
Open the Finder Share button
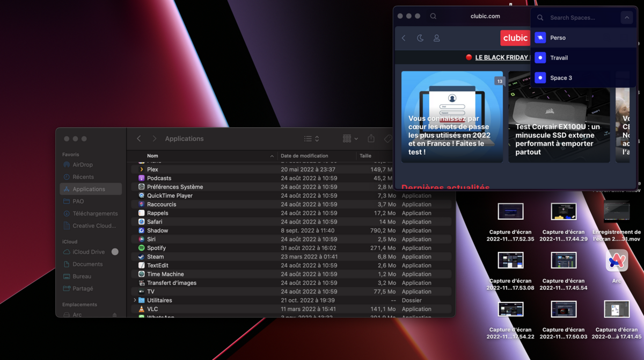(371, 139)
